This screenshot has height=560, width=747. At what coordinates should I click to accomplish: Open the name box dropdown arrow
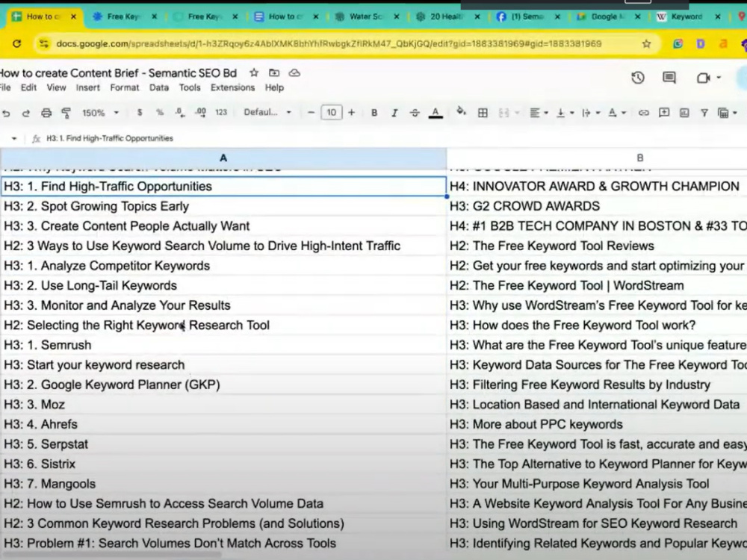click(x=14, y=139)
